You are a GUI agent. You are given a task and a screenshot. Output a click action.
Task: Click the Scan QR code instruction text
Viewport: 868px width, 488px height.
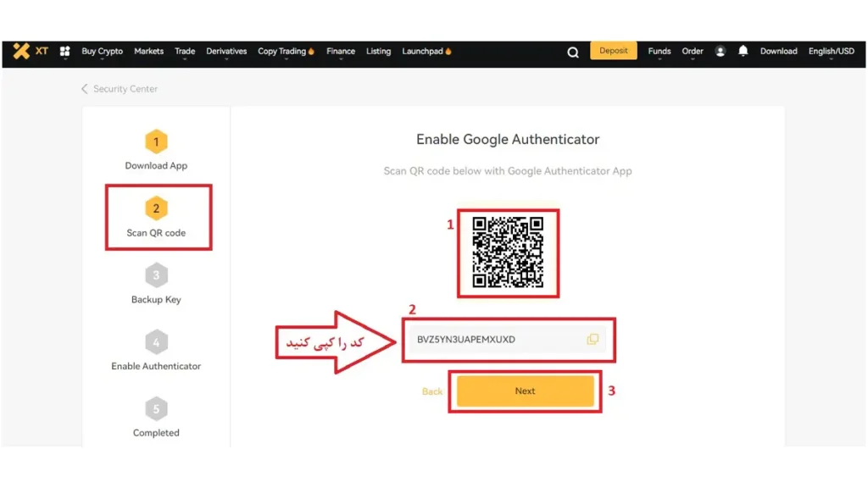(x=508, y=171)
